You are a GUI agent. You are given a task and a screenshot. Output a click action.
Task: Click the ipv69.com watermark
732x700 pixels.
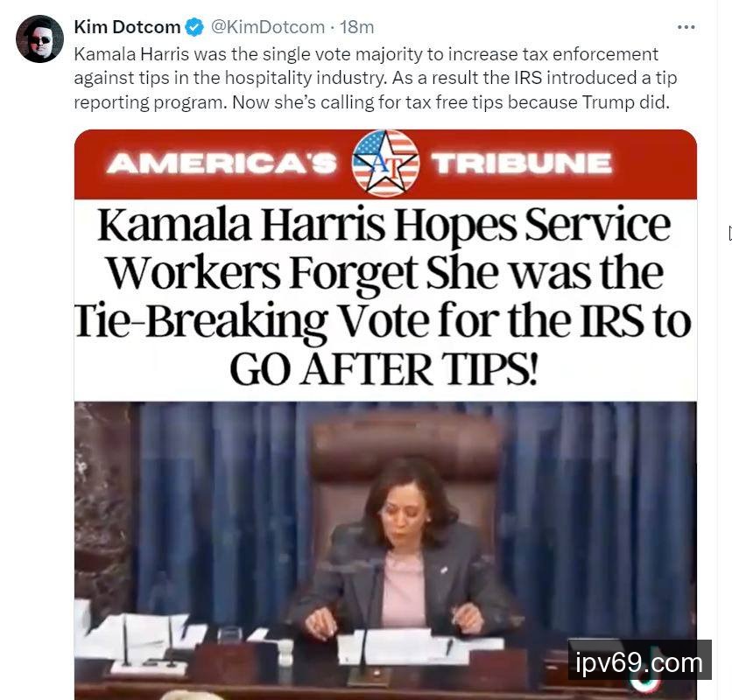point(639,662)
